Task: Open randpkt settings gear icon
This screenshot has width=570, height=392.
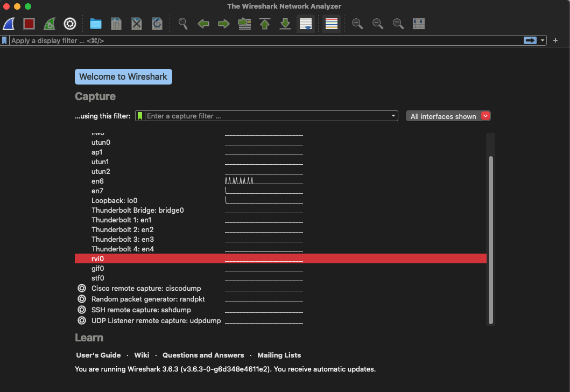Action: (x=82, y=299)
